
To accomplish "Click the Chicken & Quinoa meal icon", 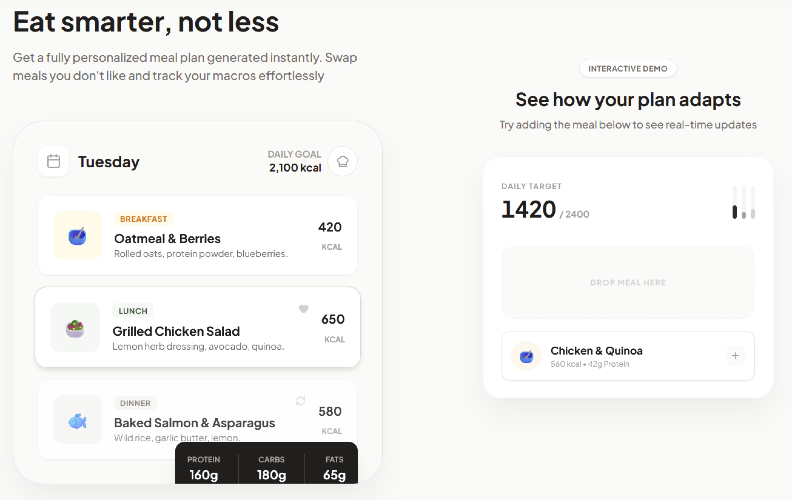I will (x=526, y=356).
